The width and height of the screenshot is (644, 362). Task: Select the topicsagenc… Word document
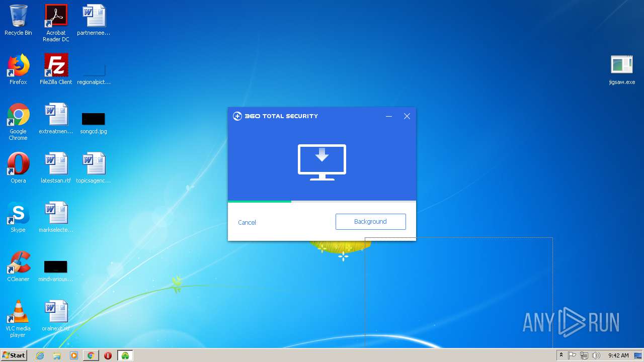point(94,168)
